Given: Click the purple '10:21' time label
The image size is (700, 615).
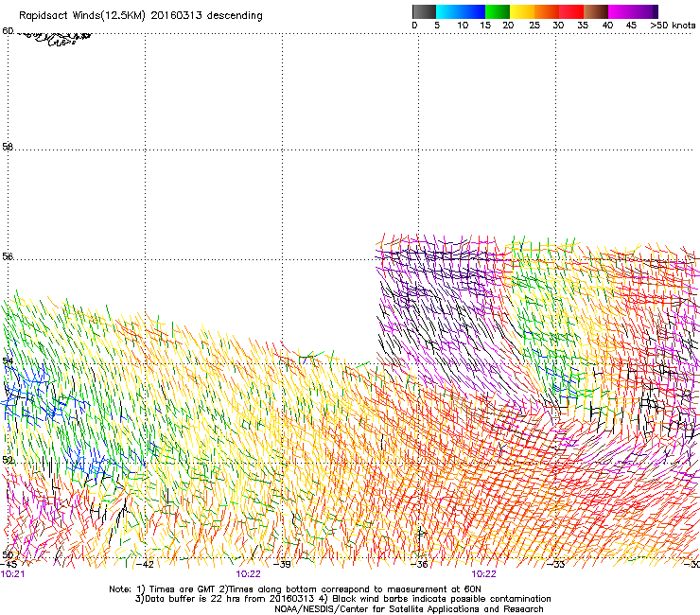Looking at the screenshot, I should 12,574.
